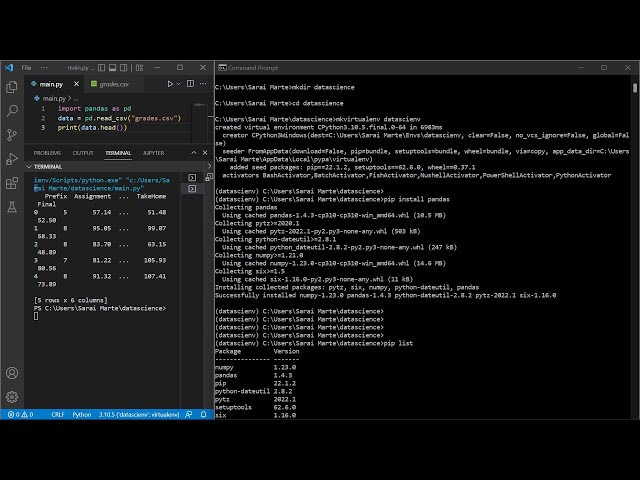Image resolution: width=640 pixels, height=480 pixels.
Task: Click the pd.read_csv code line
Action: [119, 118]
